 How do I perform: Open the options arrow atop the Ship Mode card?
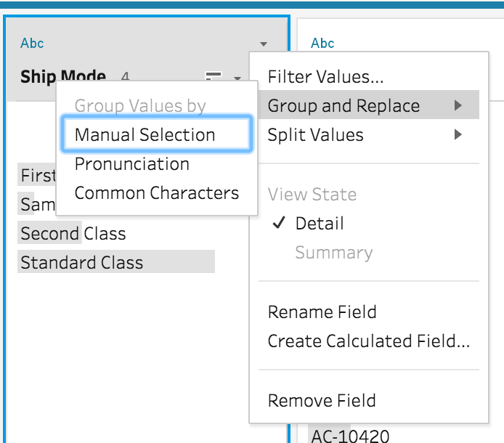pos(264,44)
